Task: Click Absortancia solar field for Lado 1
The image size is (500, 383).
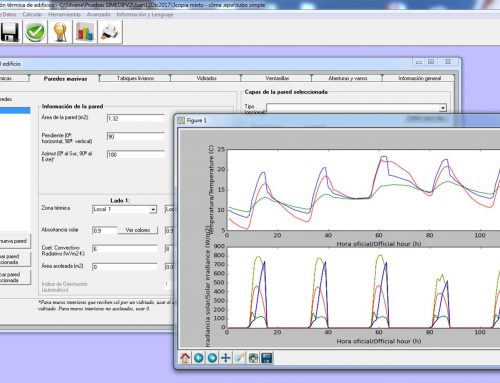Action: 105,230
